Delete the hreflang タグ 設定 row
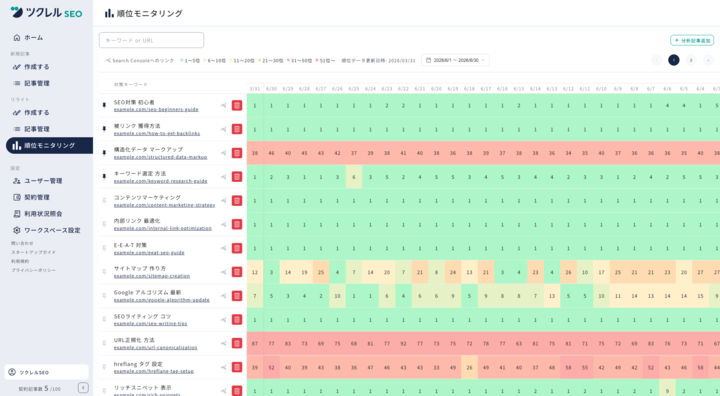This screenshot has height=396, width=720. [236, 367]
